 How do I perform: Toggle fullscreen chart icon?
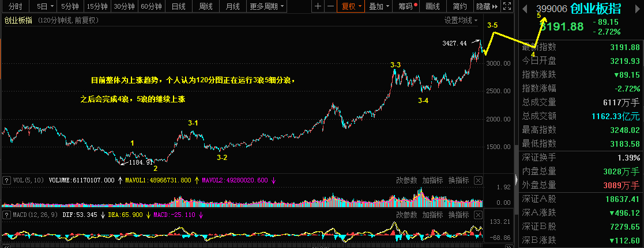point(507,6)
